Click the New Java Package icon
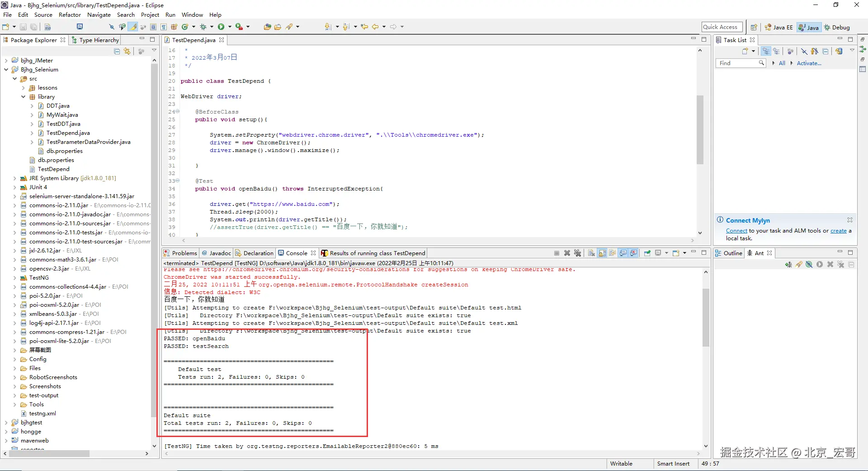Image resolution: width=868 pixels, height=471 pixels. pos(174,27)
